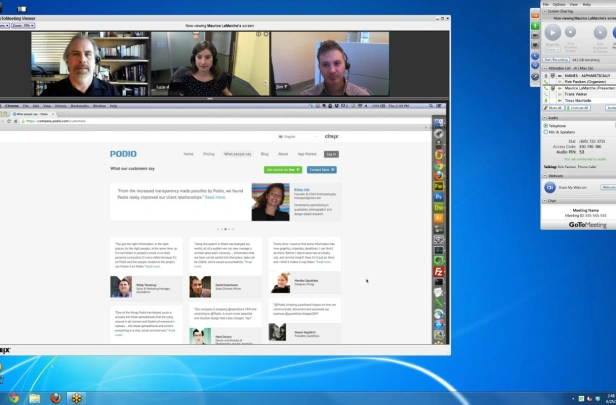The width and height of the screenshot is (616, 405).
Task: Click the Mute All button
Action: [553, 108]
